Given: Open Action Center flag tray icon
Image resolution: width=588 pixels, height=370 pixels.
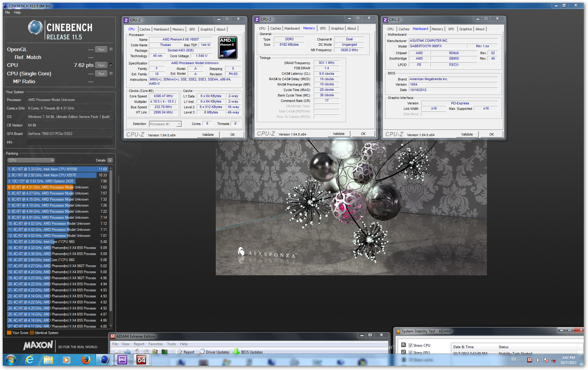Looking at the screenshot, I should pyautogui.click(x=546, y=360).
